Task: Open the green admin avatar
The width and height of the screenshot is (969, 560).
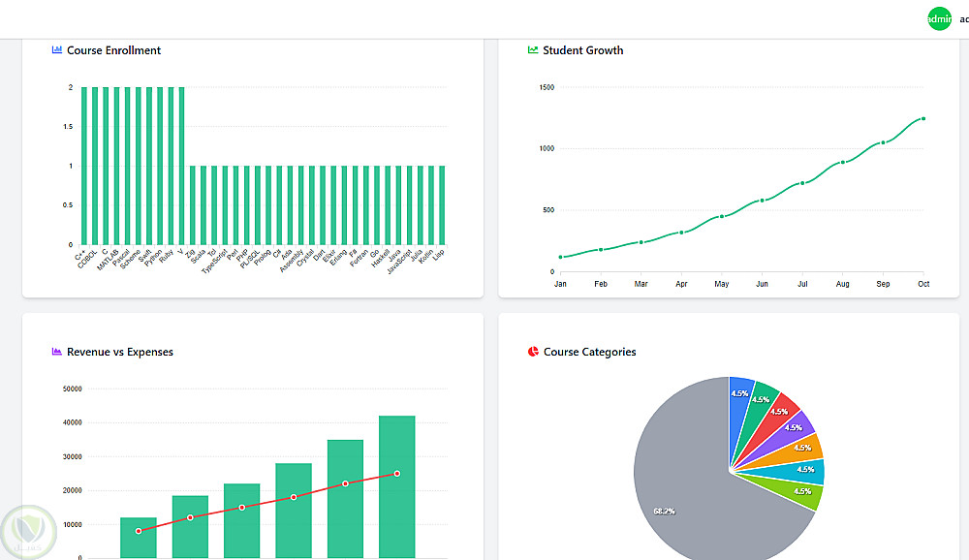Action: coord(939,18)
